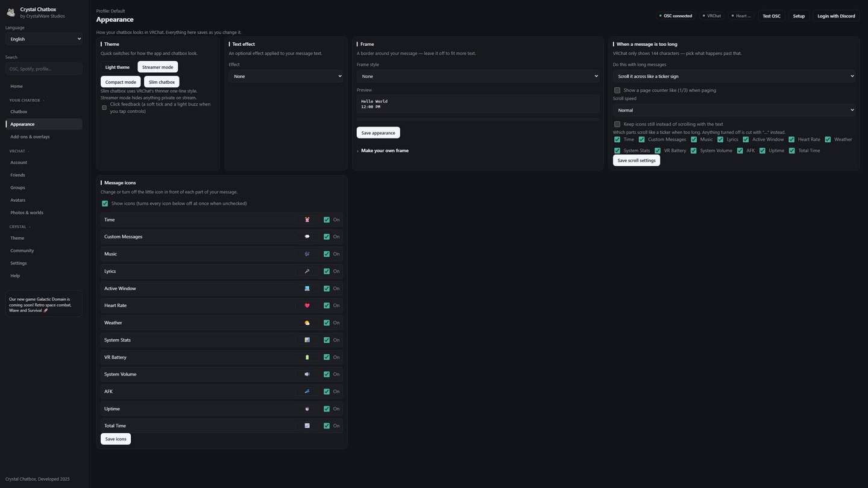Open the Settings sidebar page
868x488 pixels.
(44, 263)
